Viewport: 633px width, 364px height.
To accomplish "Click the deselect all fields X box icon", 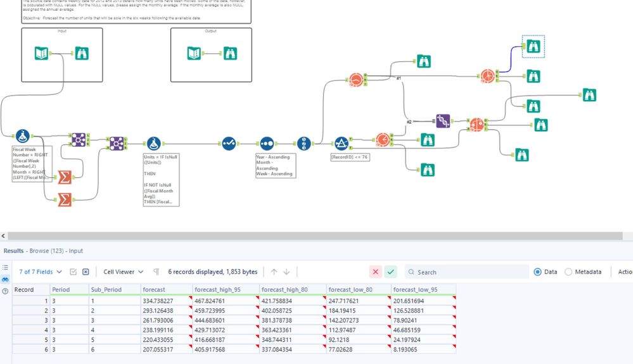I will coord(86,272).
